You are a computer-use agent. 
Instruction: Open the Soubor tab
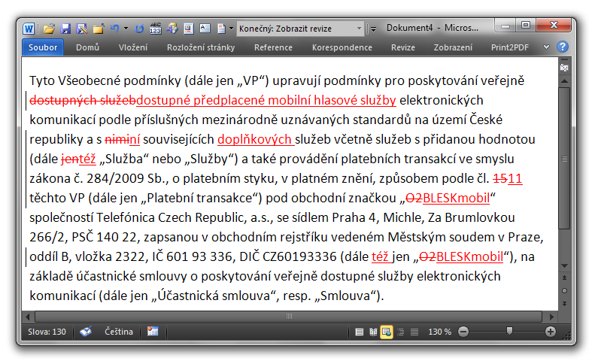point(43,47)
